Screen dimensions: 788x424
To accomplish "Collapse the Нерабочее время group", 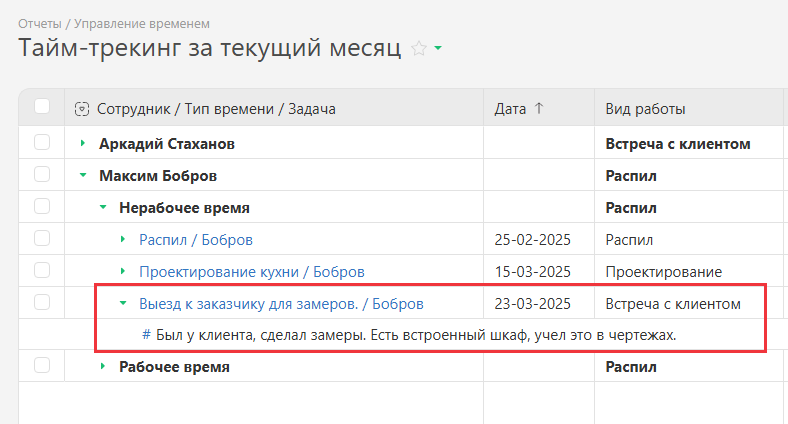I will (103, 207).
